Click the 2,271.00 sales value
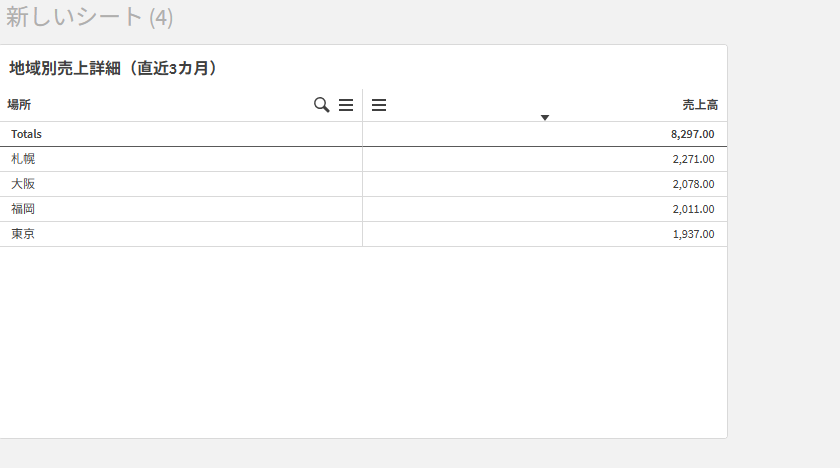The height and width of the screenshot is (468, 840). click(x=693, y=159)
